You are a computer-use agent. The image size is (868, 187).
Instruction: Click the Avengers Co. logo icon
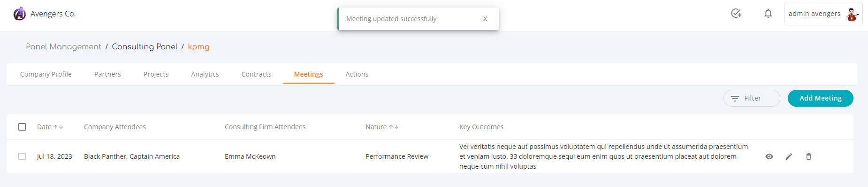coord(20,14)
